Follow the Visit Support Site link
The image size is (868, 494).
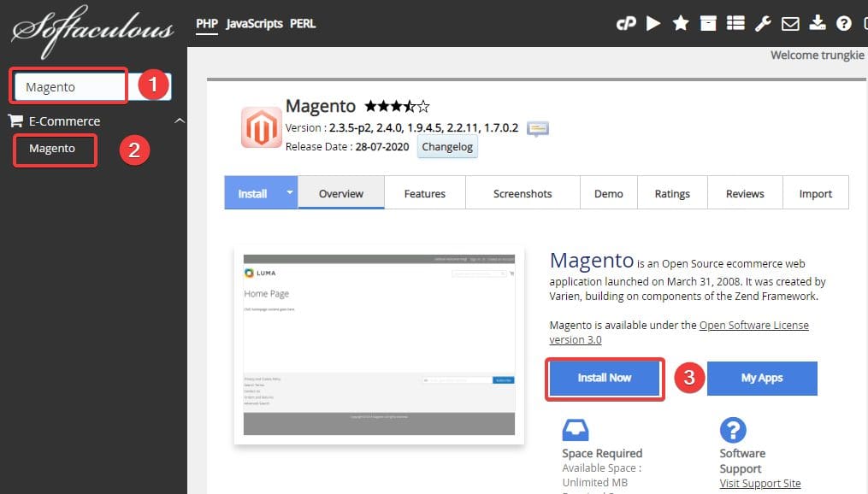[760, 483]
